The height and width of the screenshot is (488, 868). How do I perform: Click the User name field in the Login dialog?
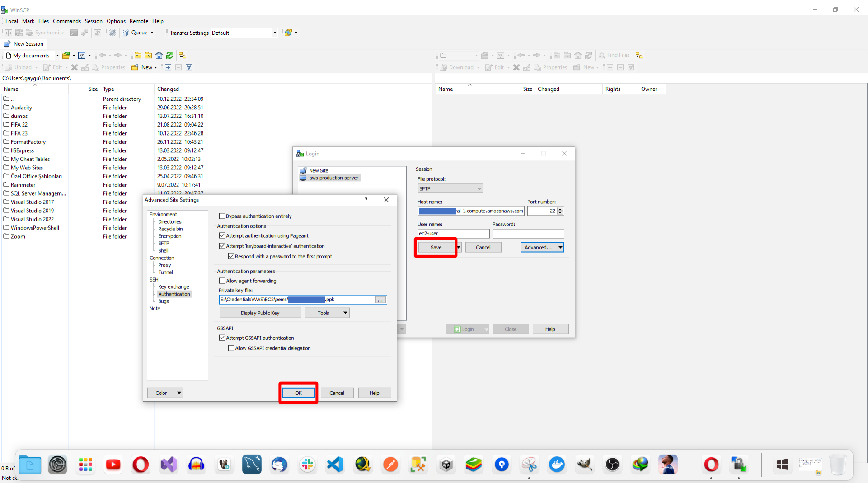[453, 234]
